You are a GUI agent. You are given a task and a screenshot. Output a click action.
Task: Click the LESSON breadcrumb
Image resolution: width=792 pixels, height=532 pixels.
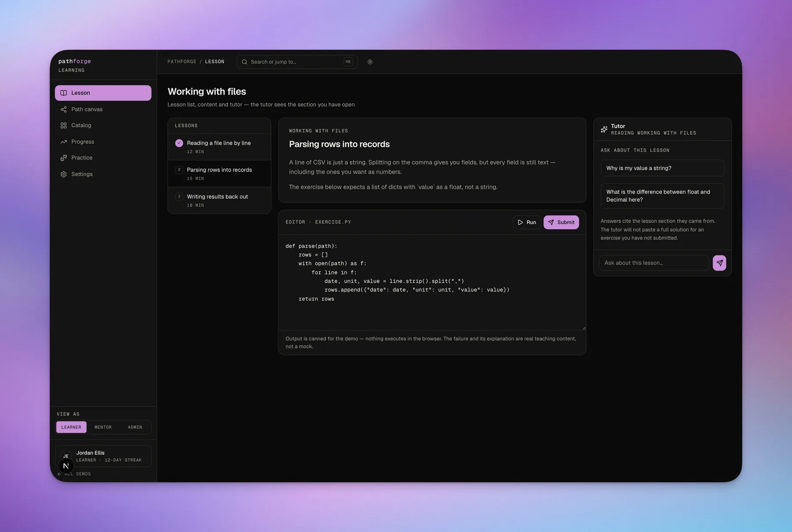pos(215,62)
